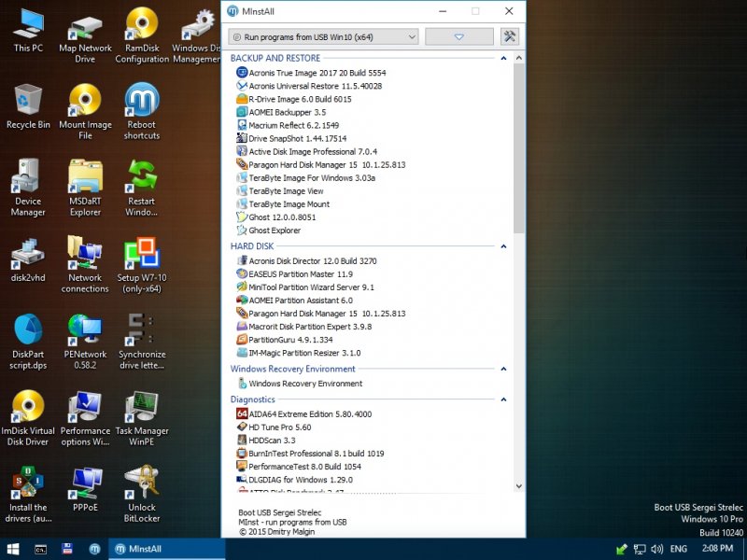Image resolution: width=747 pixels, height=560 pixels.
Task: Select TeraByte Image View entry
Action: point(280,191)
